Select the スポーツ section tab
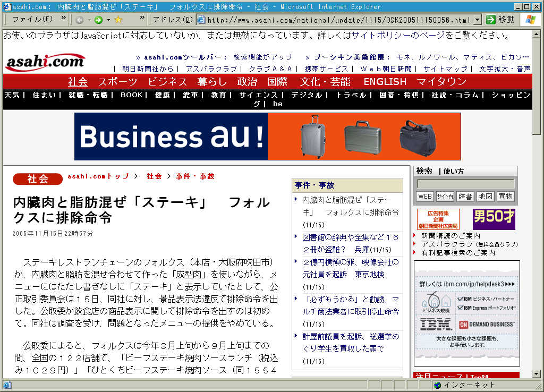544x392 pixels. [118, 81]
